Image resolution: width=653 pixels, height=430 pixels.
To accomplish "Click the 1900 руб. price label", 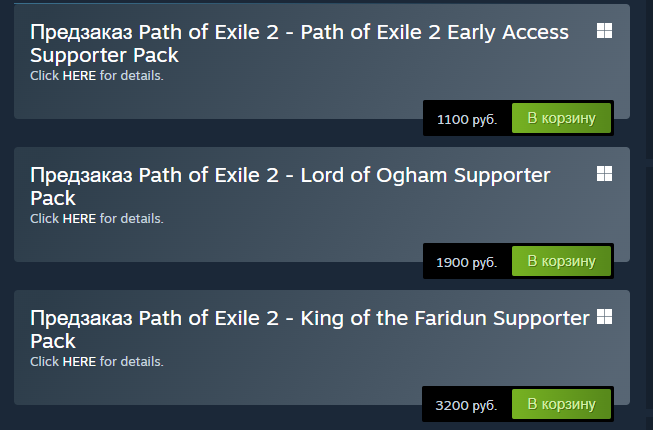I will 467,263.
